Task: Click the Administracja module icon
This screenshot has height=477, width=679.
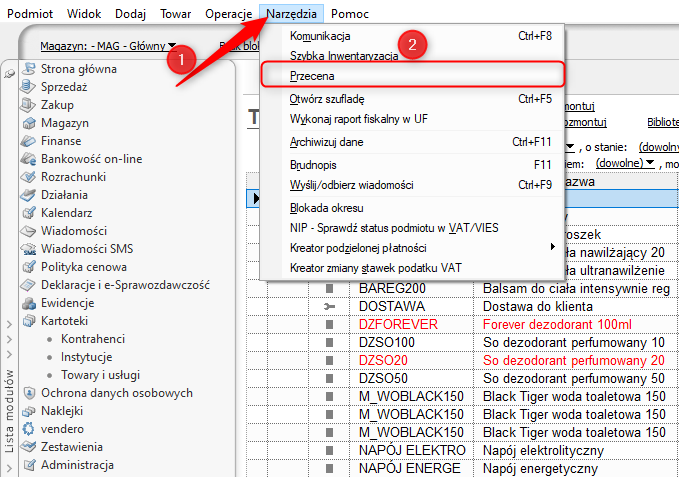Action: [29, 465]
